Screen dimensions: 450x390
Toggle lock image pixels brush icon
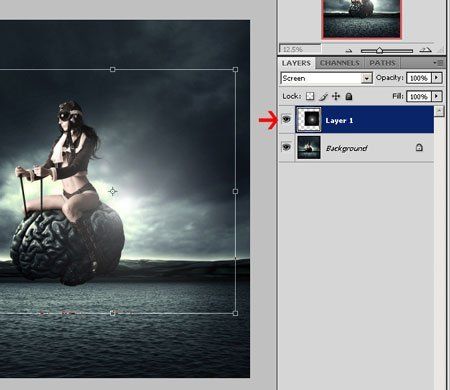point(323,97)
